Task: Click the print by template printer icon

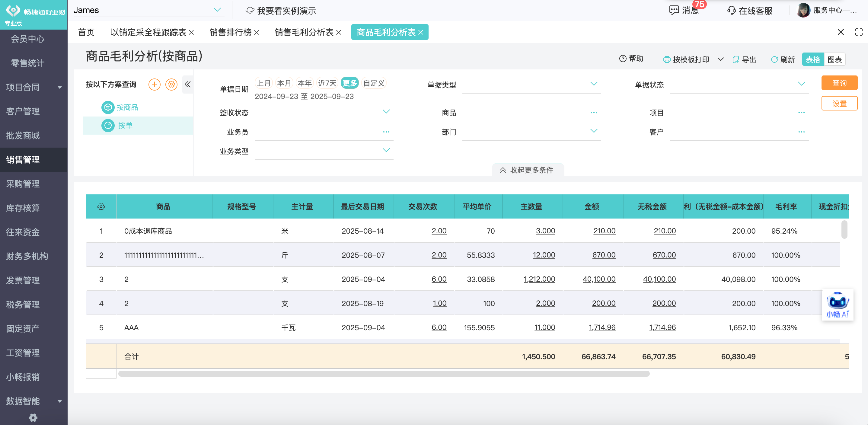Action: [666, 59]
